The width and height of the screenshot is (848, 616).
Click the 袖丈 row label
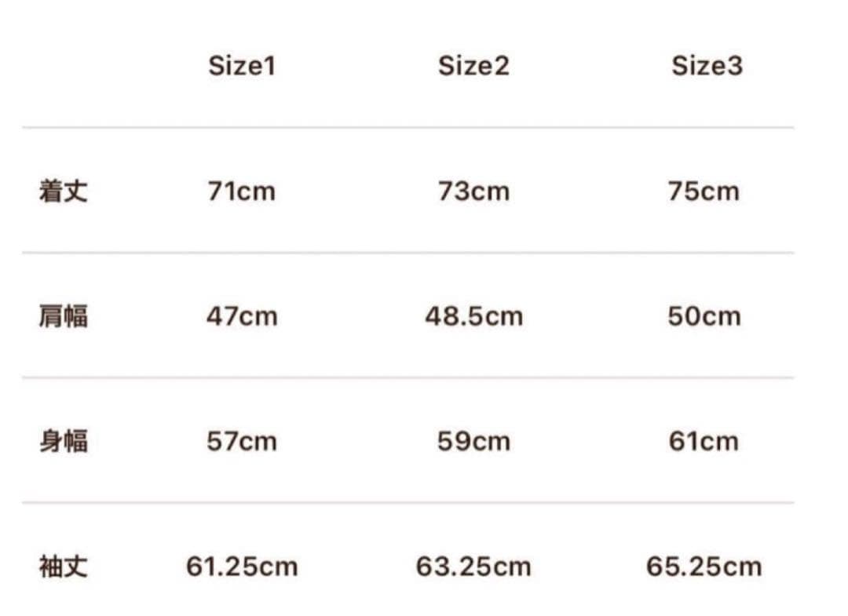tap(63, 566)
